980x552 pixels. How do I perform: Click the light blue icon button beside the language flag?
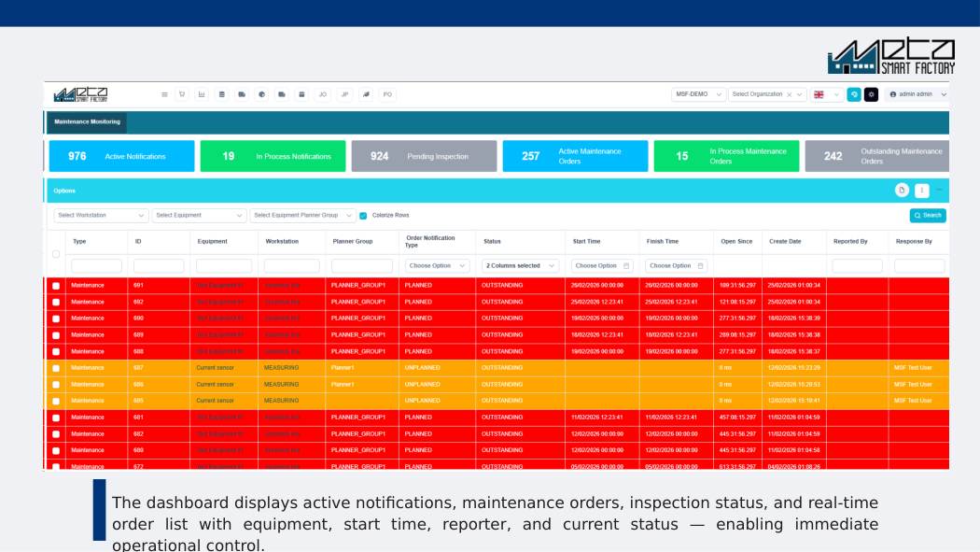(854, 94)
